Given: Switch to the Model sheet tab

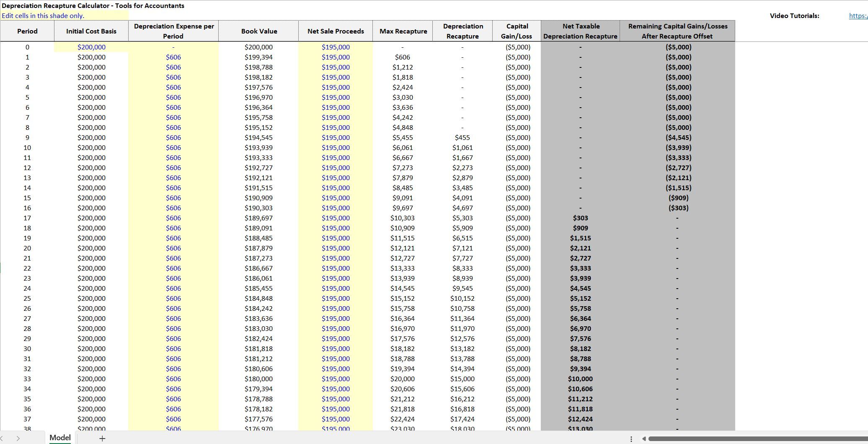Looking at the screenshot, I should 60,437.
